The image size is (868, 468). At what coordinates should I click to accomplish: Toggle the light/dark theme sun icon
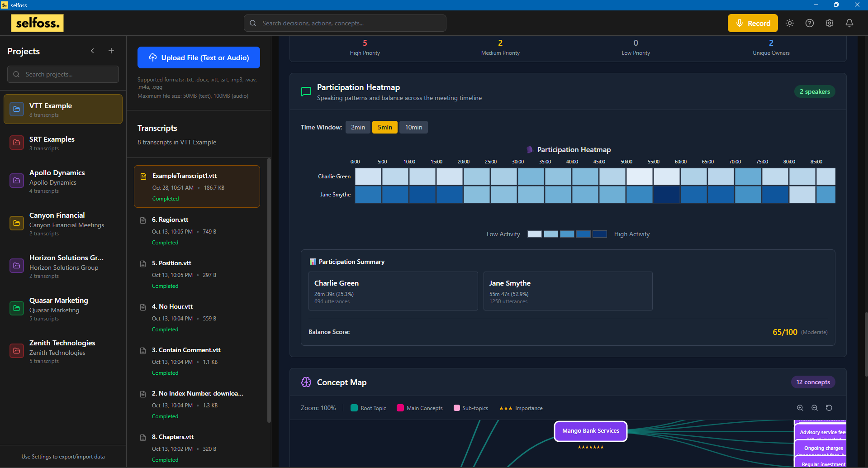coord(790,23)
